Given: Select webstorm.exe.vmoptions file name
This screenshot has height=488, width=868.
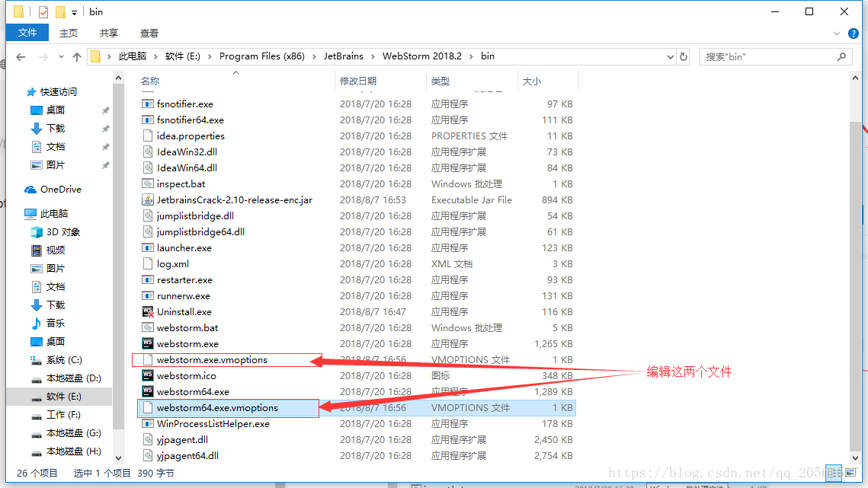Looking at the screenshot, I should click(x=212, y=359).
